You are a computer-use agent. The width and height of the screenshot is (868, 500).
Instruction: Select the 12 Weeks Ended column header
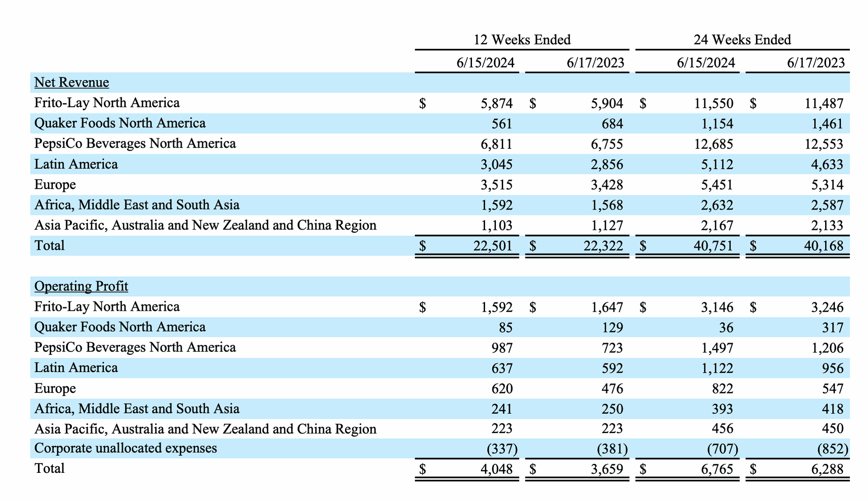click(522, 40)
